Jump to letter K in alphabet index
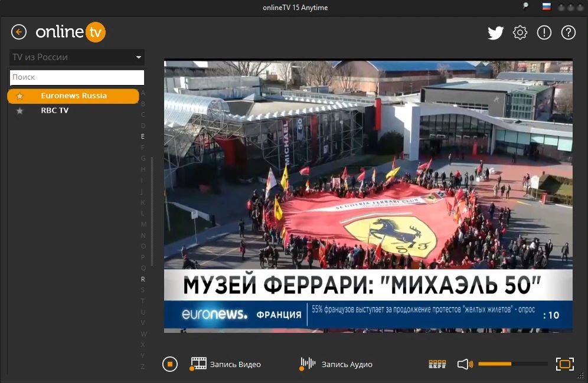588x383 pixels. pos(143,202)
